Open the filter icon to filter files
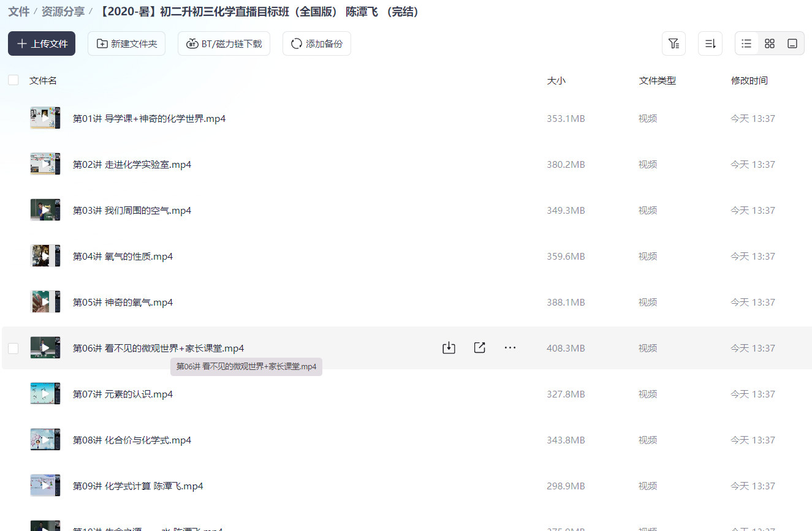The image size is (812, 531). pyautogui.click(x=674, y=43)
